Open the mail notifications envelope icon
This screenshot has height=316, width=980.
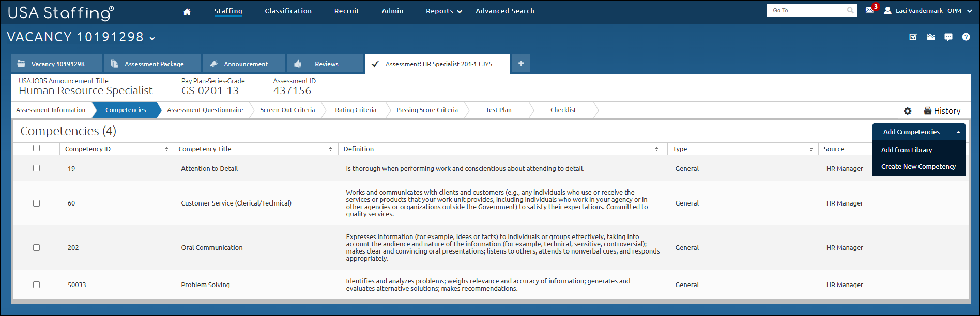[869, 10]
